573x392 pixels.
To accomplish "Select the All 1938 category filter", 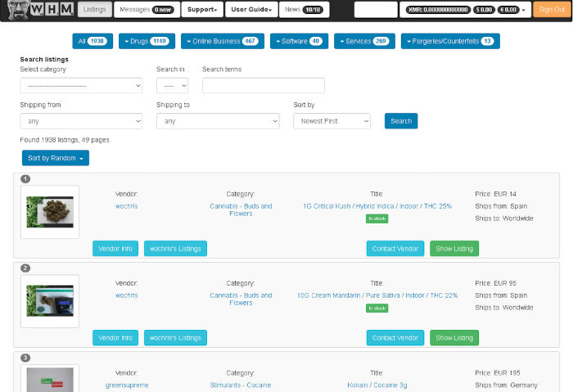I will [x=92, y=41].
